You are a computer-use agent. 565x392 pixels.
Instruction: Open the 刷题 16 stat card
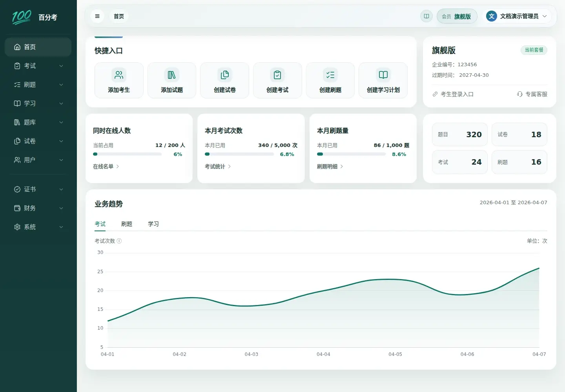pos(519,162)
